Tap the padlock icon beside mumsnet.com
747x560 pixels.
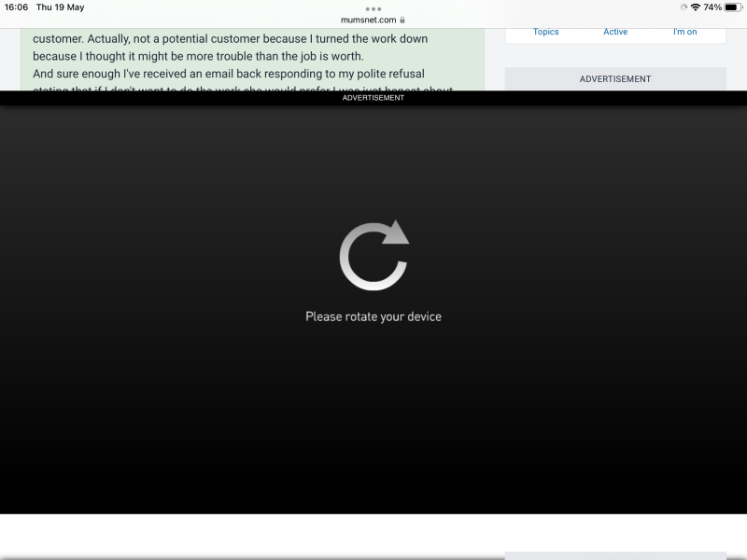pyautogui.click(x=402, y=20)
